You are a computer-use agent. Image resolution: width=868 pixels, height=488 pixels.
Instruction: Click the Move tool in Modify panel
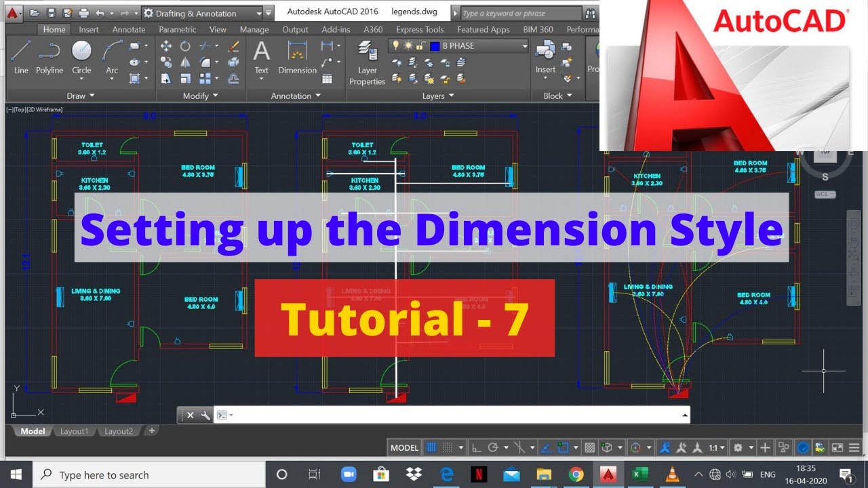click(x=166, y=46)
